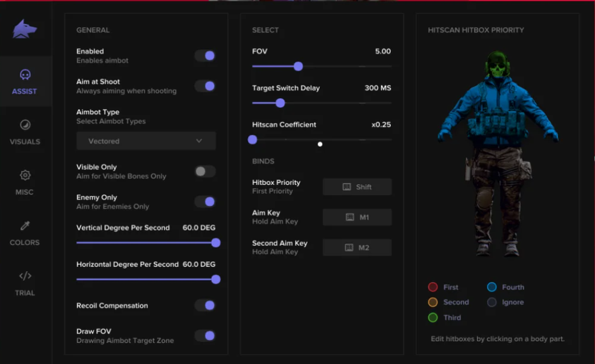Click the 'Always aiming when shooting' description
Image resolution: width=595 pixels, height=364 pixels.
pos(126,91)
